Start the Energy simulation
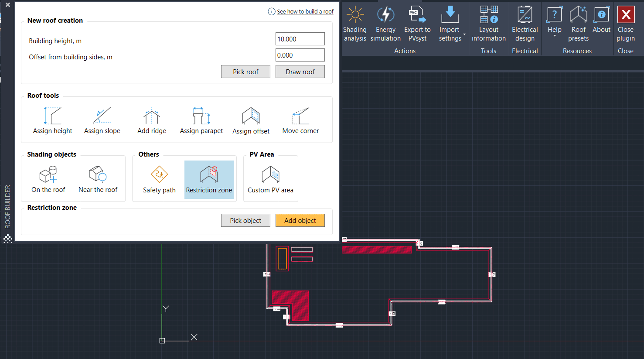Viewport: 644px width, 359px height. point(385,24)
